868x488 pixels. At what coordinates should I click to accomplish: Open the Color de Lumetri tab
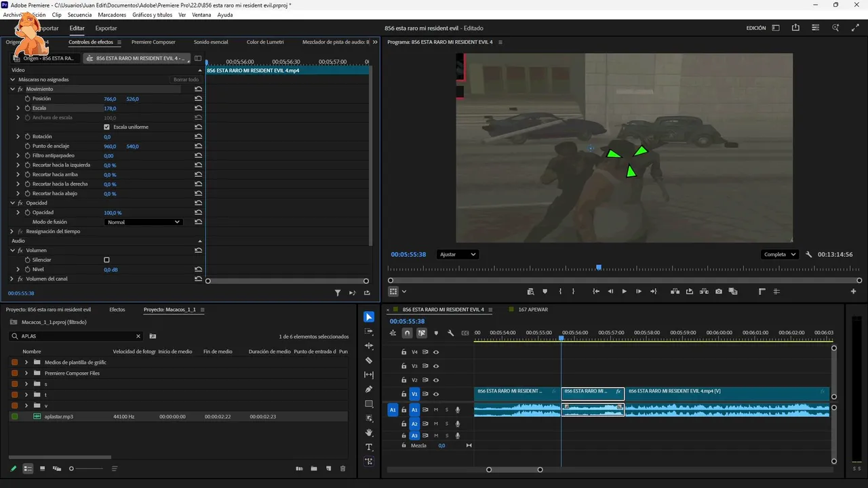pyautogui.click(x=265, y=42)
